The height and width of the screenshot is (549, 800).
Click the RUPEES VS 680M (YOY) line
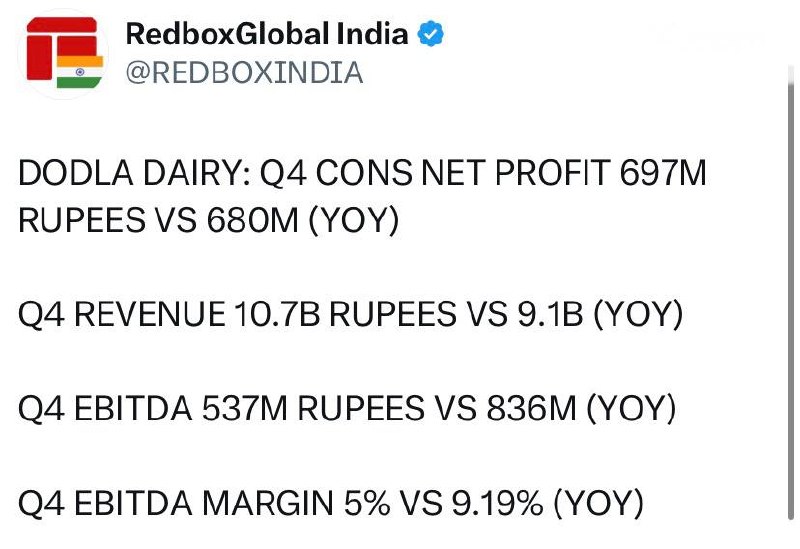(208, 220)
